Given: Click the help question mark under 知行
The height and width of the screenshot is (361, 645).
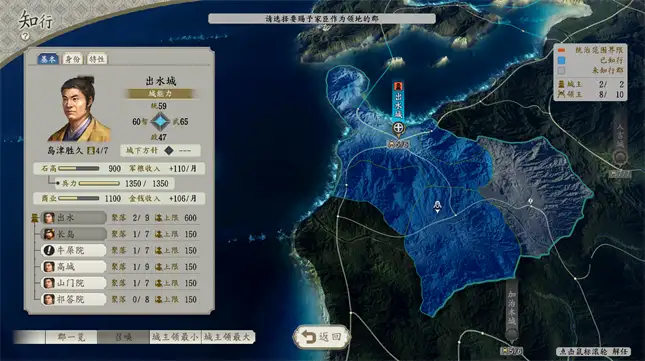Looking at the screenshot, I should click(25, 36).
